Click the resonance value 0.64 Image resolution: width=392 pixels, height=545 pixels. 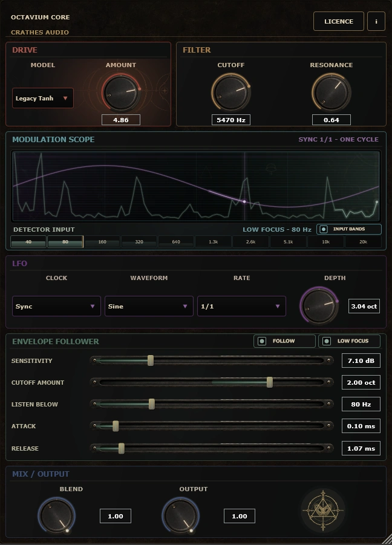[331, 120]
